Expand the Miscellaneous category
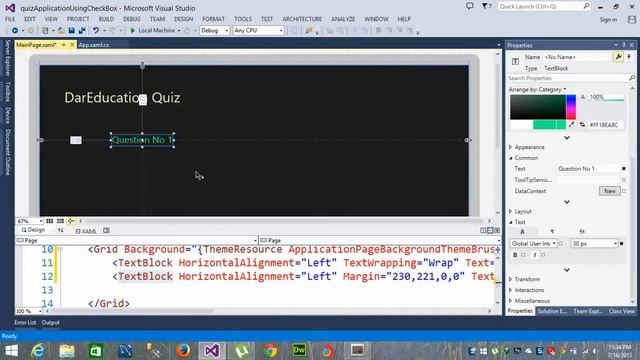640x360 pixels. 511,301
